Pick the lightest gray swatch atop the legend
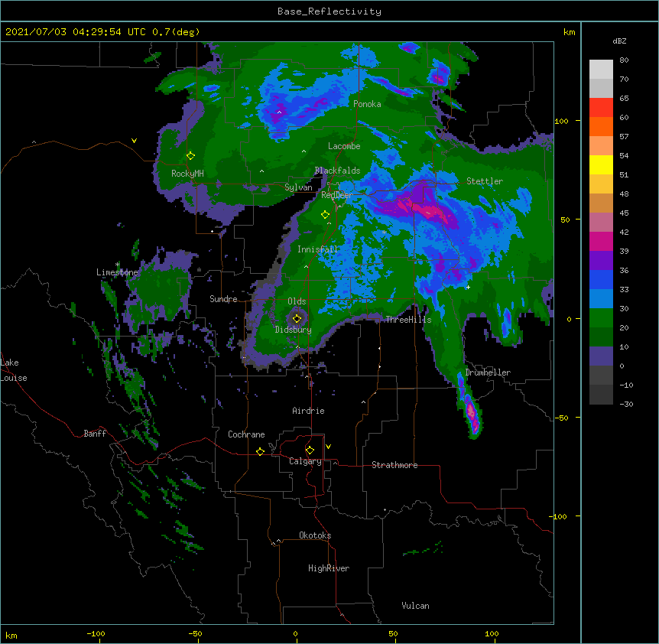 click(601, 70)
